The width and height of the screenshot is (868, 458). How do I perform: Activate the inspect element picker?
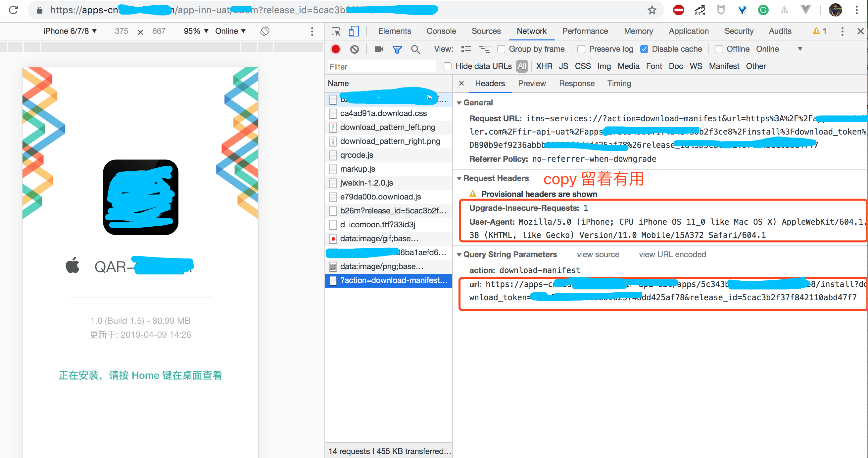tap(336, 31)
